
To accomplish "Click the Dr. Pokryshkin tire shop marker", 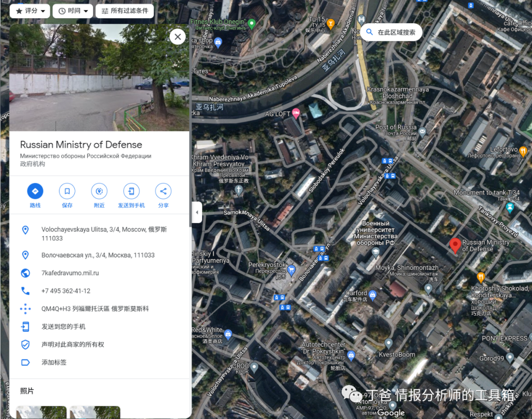I will tap(351, 355).
